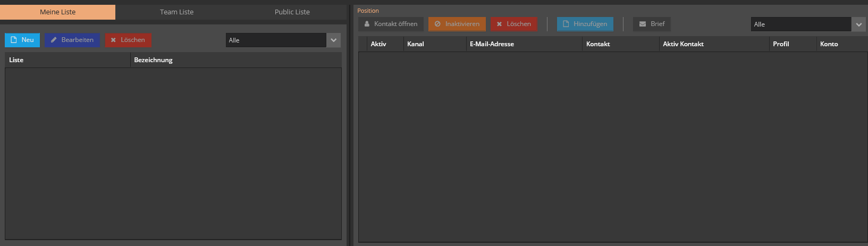This screenshot has width=868, height=246.
Task: Select the Meine Liste tab
Action: coord(57,12)
